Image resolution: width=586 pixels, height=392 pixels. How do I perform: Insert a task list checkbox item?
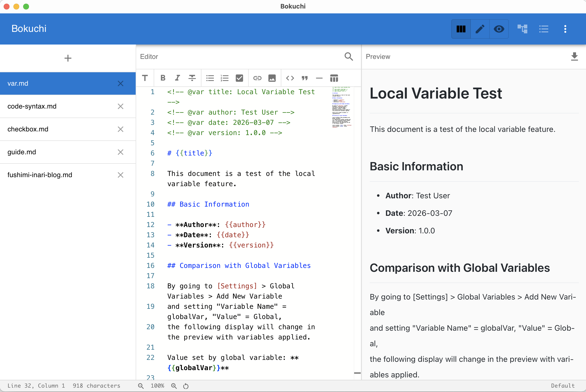[x=239, y=78]
